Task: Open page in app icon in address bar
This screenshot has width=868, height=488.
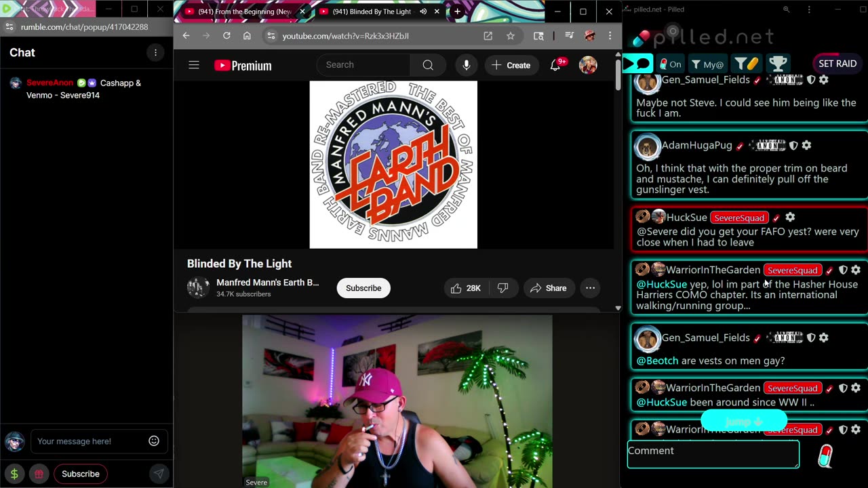Action: tap(488, 36)
